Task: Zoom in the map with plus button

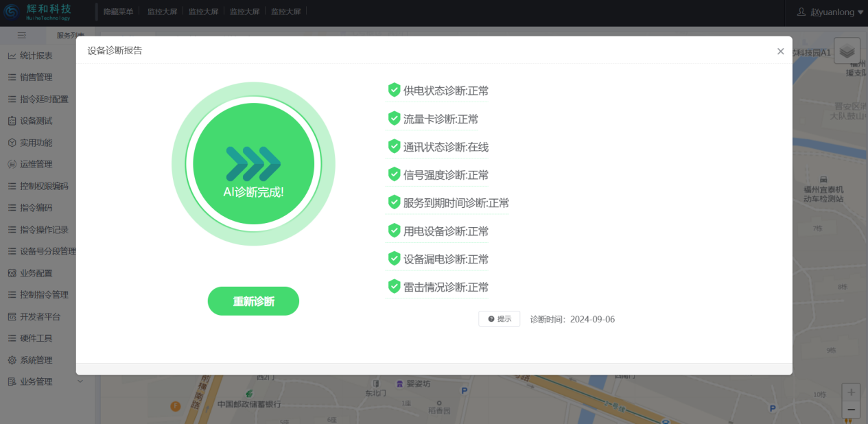Action: (x=851, y=392)
